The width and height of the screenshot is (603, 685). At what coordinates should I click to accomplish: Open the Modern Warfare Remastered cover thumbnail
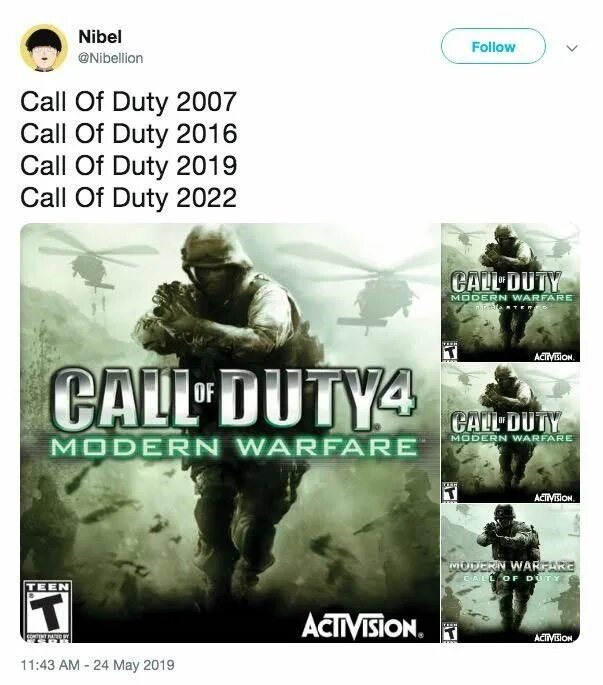(x=510, y=292)
